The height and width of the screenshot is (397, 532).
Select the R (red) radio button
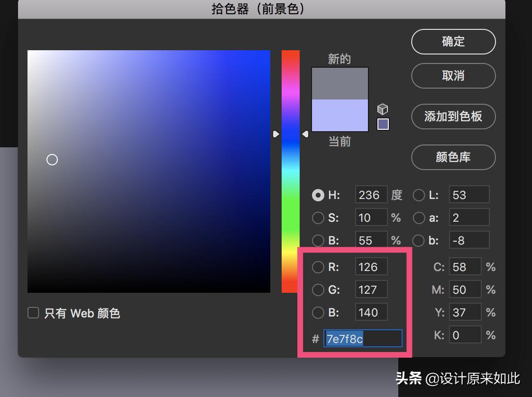(318, 267)
